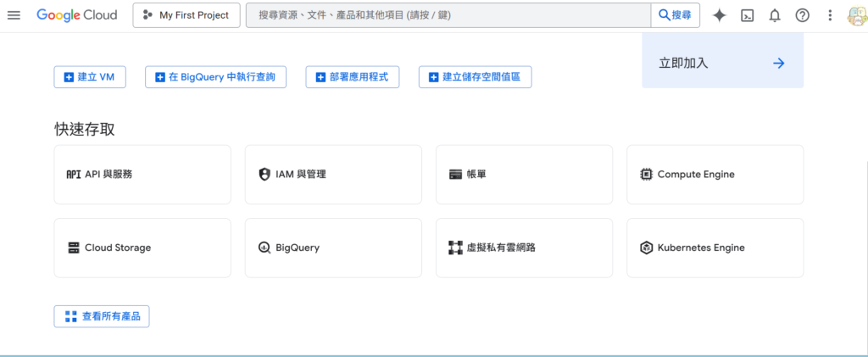Open the three-dot settings menu
Viewport: 868px width, 357px height.
click(x=830, y=15)
